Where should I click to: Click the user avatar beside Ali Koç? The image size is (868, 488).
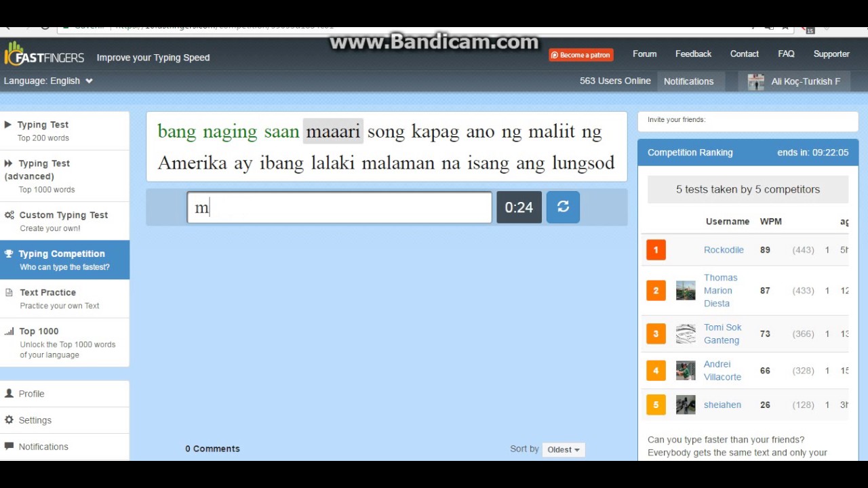click(x=755, y=82)
